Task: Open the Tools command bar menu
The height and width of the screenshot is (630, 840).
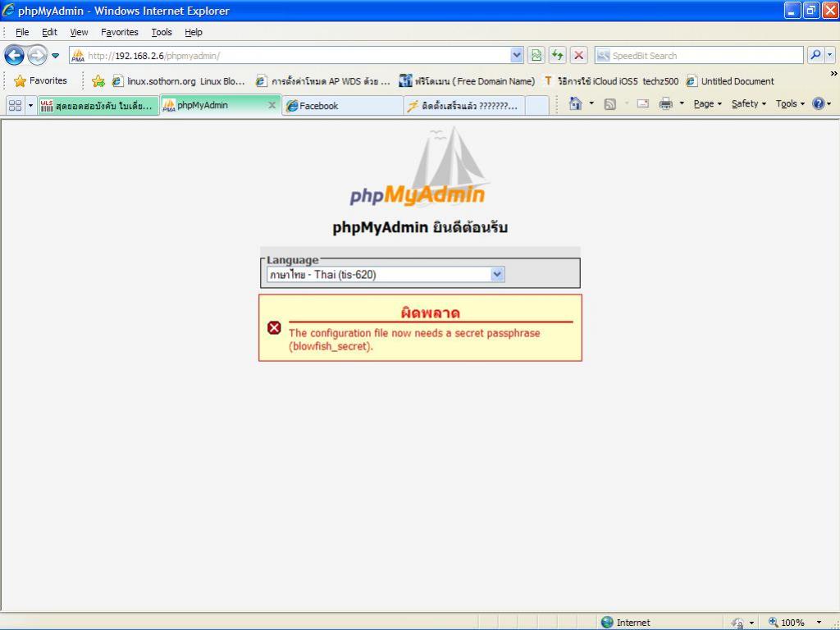Action: point(790,104)
